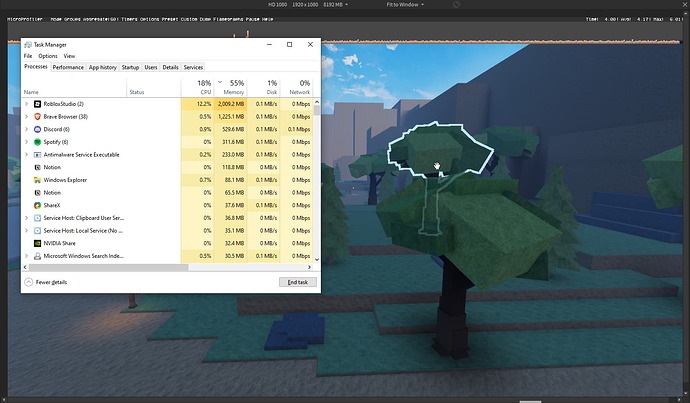Sort processes by the Network column header
The height and width of the screenshot is (403, 690).
(x=296, y=87)
